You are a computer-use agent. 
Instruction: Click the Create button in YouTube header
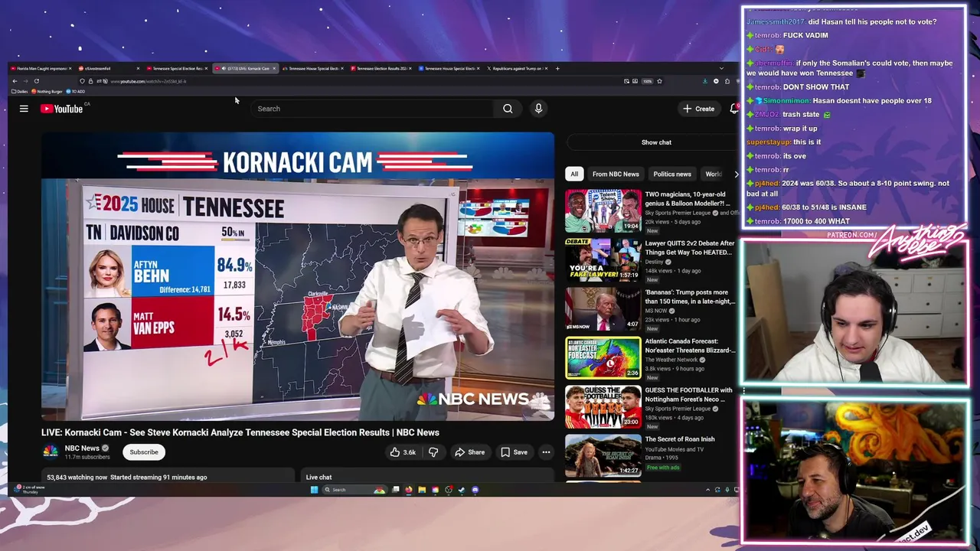coord(699,109)
